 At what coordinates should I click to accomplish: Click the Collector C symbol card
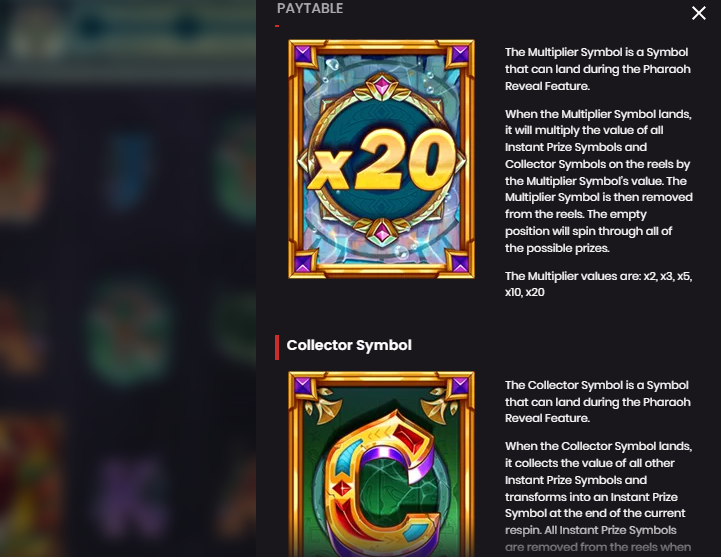coord(381,464)
